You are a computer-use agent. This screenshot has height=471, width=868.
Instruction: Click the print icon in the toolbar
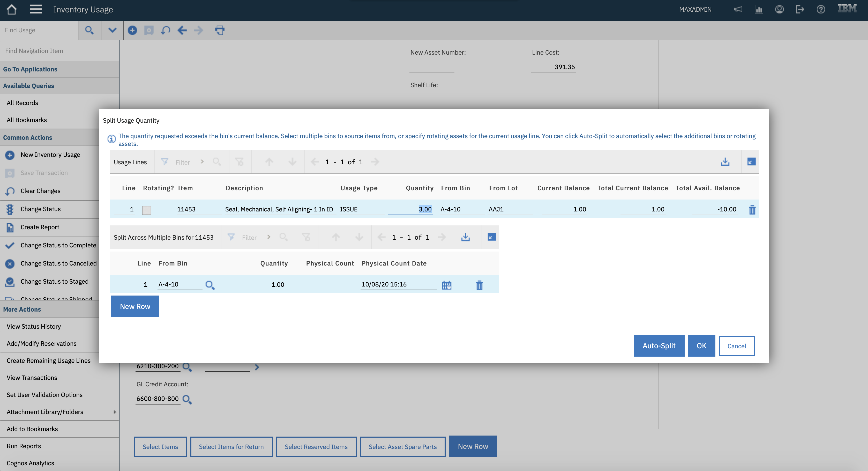(220, 30)
